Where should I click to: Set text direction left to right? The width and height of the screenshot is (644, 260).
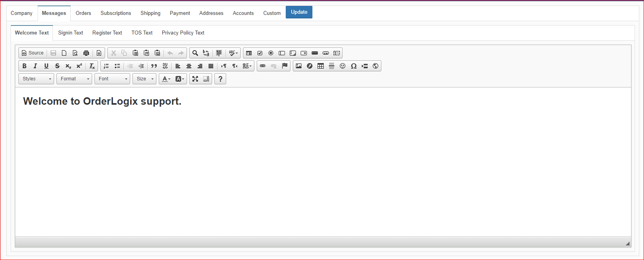pyautogui.click(x=224, y=66)
